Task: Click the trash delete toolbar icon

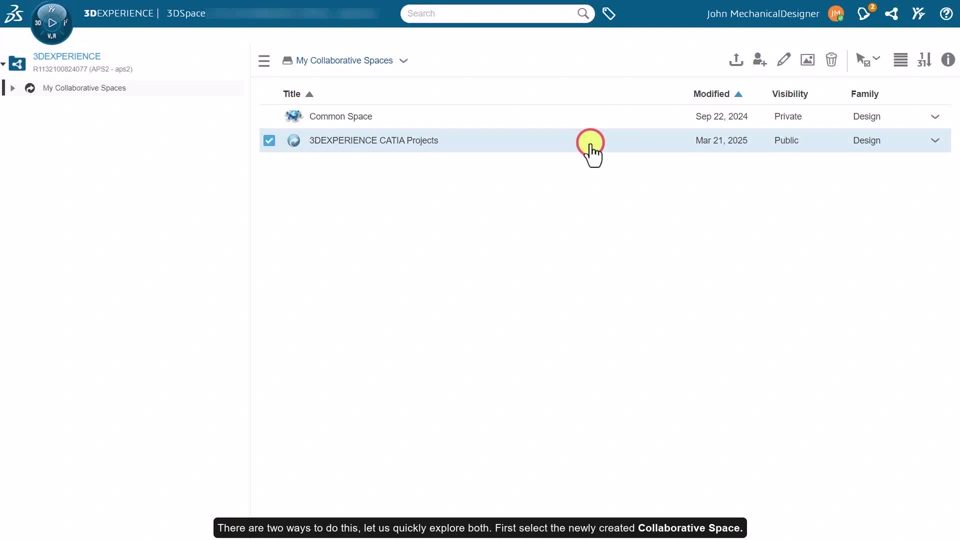Action: point(831,59)
